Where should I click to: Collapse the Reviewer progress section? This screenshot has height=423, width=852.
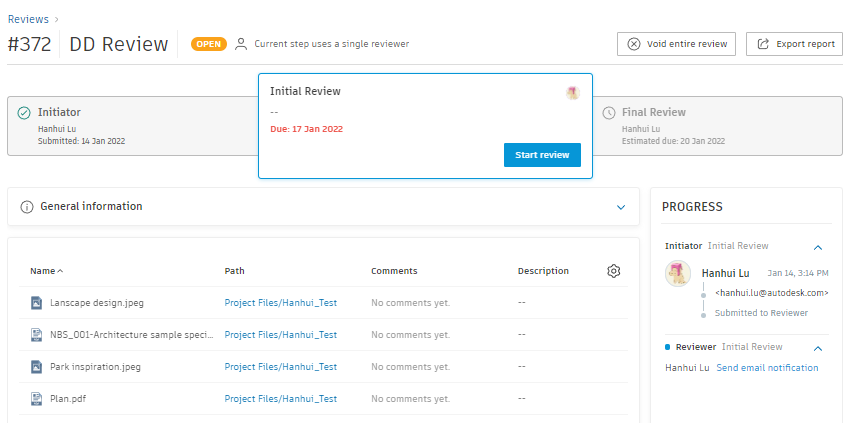(x=817, y=347)
